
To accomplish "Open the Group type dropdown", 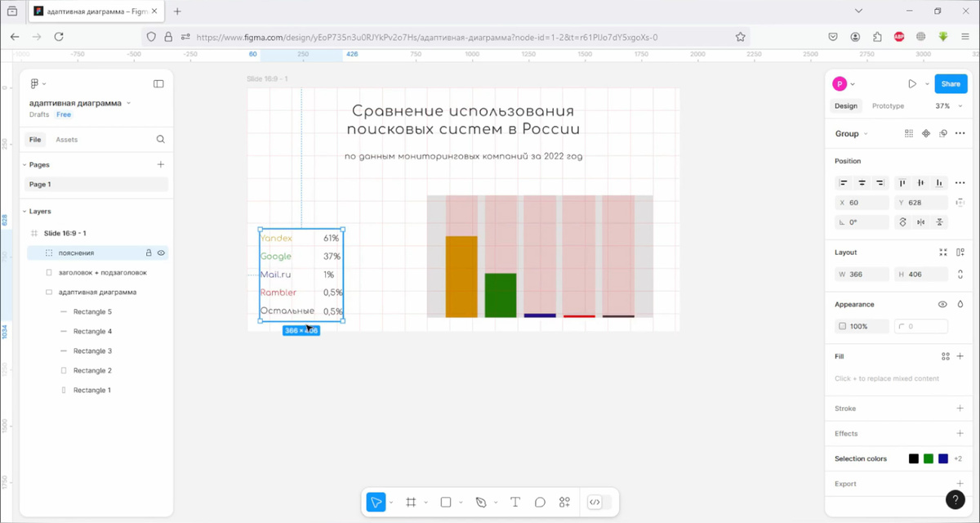I will coord(851,133).
